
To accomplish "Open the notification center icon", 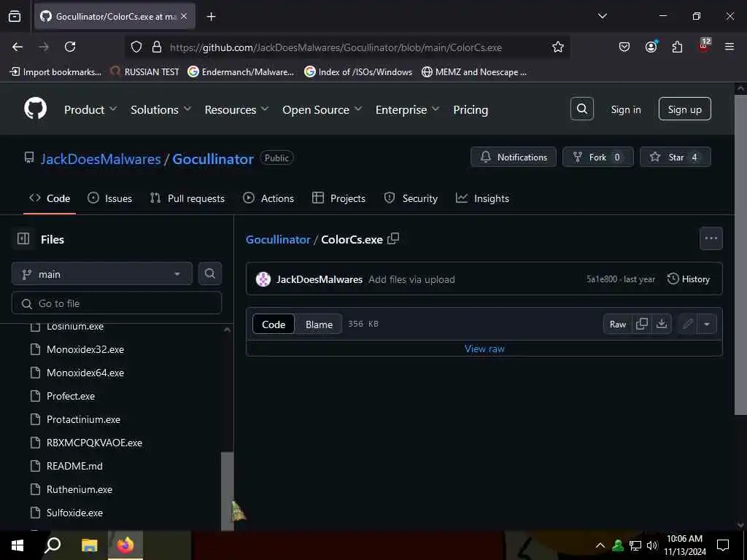I will (x=723, y=545).
